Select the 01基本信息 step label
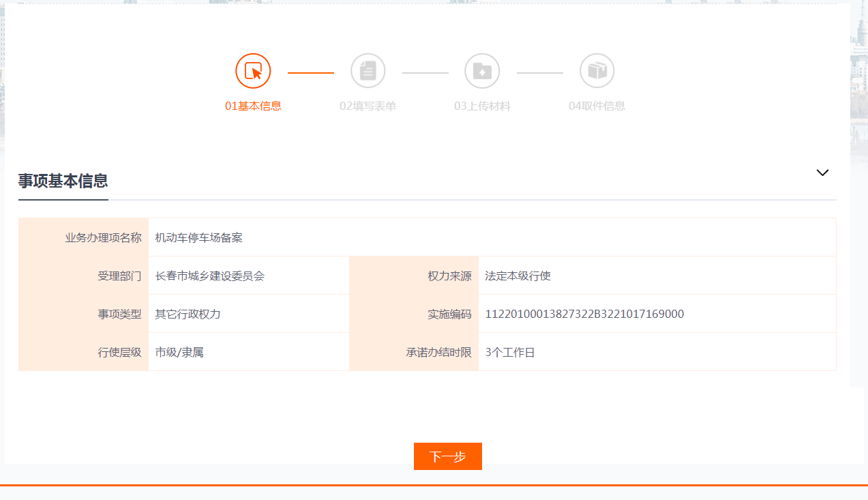This screenshot has width=868, height=500. click(x=253, y=106)
